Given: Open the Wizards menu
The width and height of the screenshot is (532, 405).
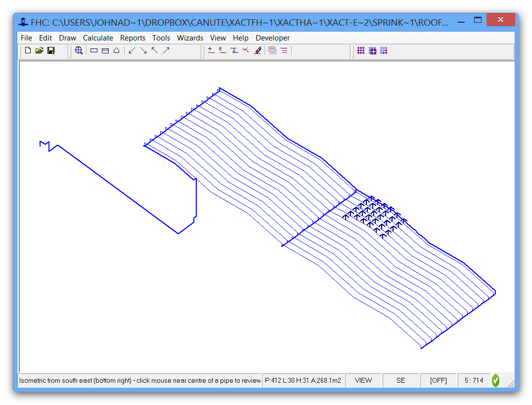Looking at the screenshot, I should 190,38.
